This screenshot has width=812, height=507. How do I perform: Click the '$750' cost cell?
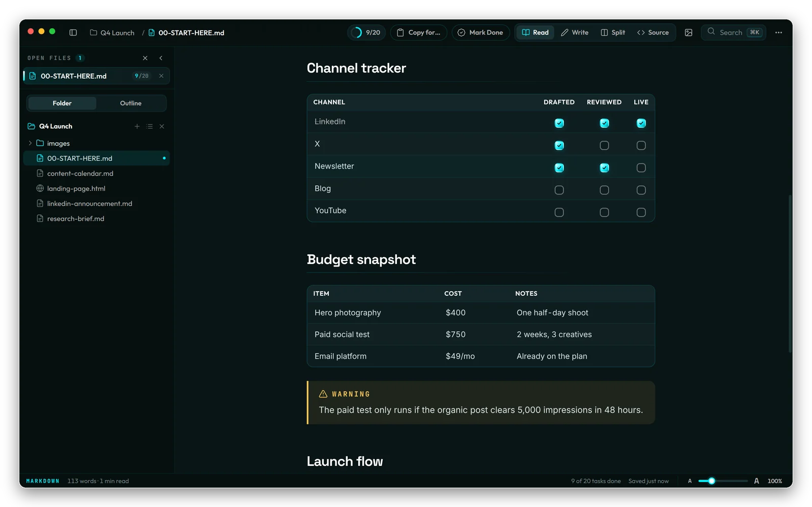[456, 334]
